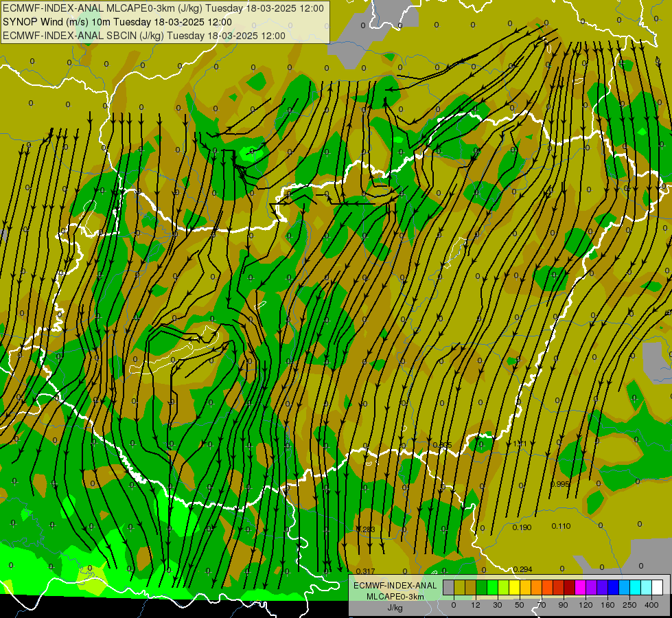Pick the bright green legend swatch
This screenshot has height=618, width=672.
(x=492, y=587)
